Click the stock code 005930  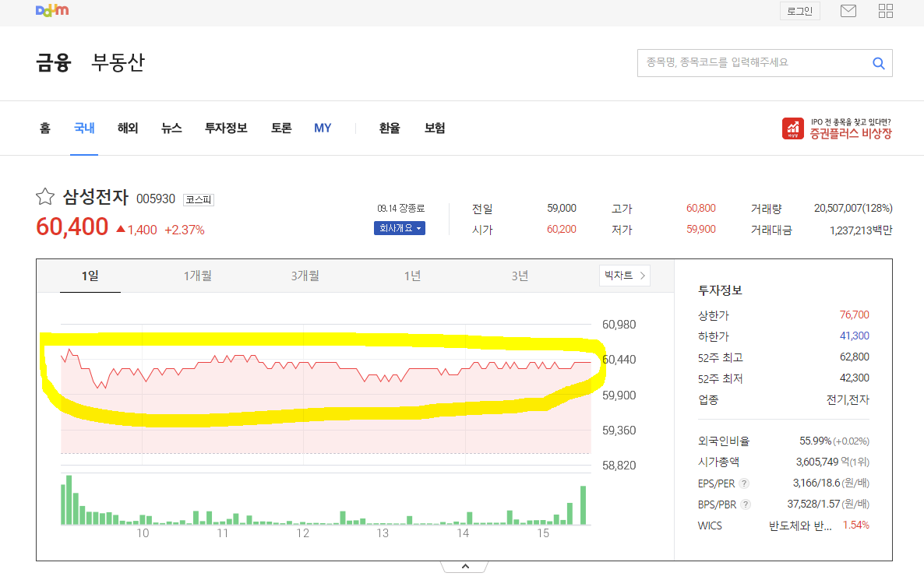point(156,199)
